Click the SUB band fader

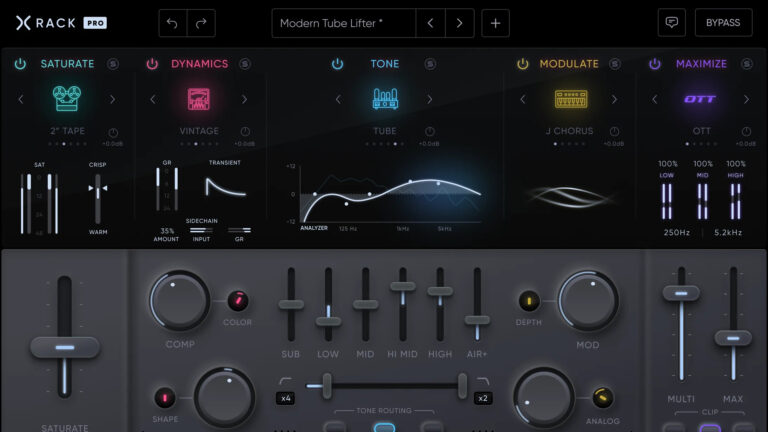point(291,305)
